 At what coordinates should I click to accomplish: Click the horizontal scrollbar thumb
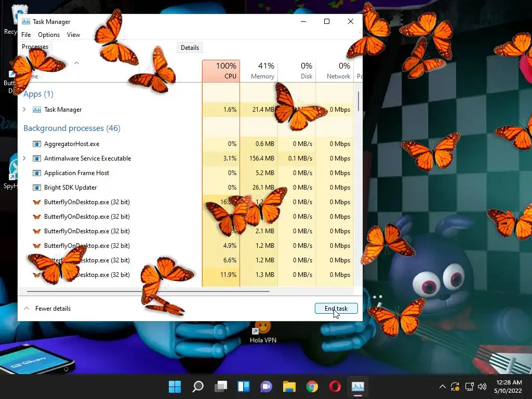click(148, 291)
